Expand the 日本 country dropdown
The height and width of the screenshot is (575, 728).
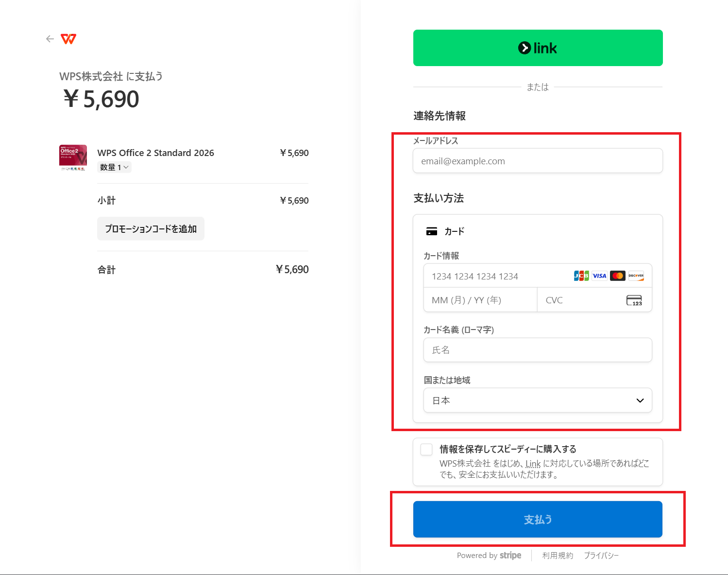click(x=538, y=400)
